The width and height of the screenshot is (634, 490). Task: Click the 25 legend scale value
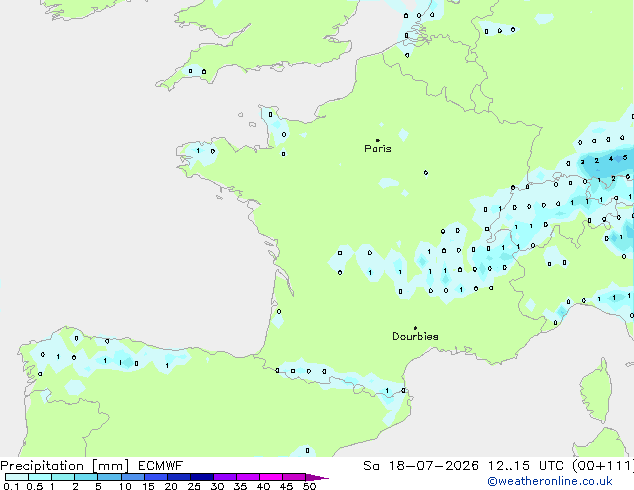click(194, 486)
